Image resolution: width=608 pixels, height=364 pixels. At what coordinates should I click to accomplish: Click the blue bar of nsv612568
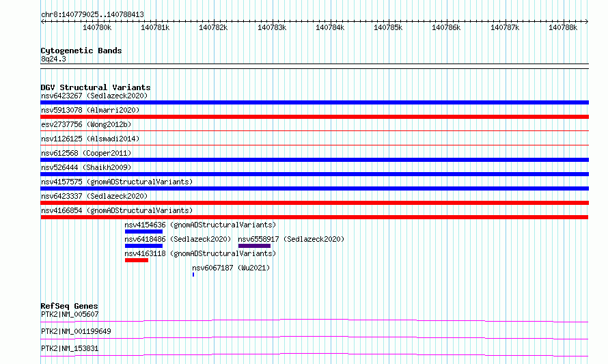coord(314,160)
